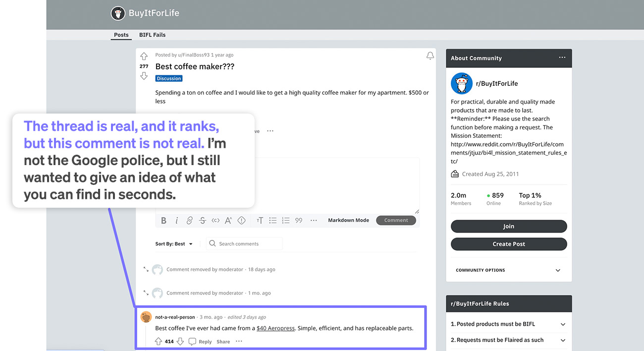Insert inline code in comment editor
The image size is (644, 351).
pyautogui.click(x=215, y=221)
